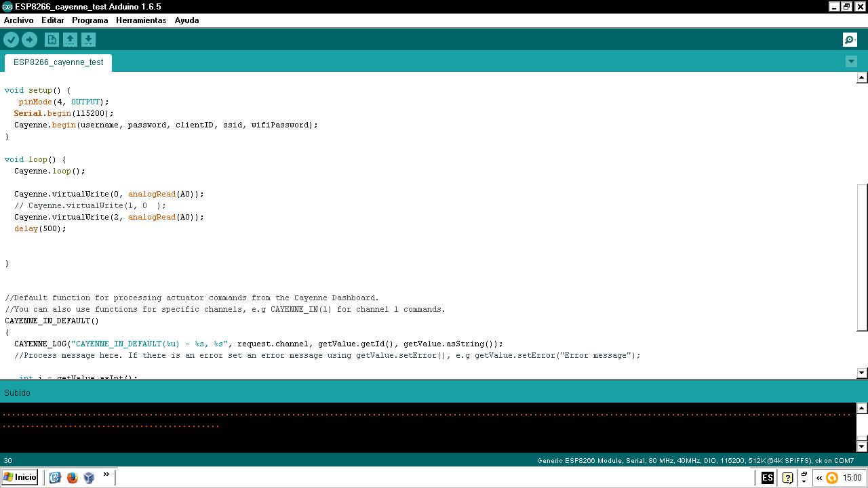Expand the tab options dropdown arrow

tap(851, 62)
